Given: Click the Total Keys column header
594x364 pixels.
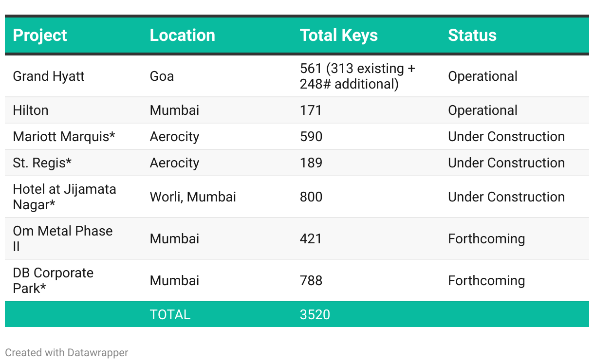Looking at the screenshot, I should 338,35.
